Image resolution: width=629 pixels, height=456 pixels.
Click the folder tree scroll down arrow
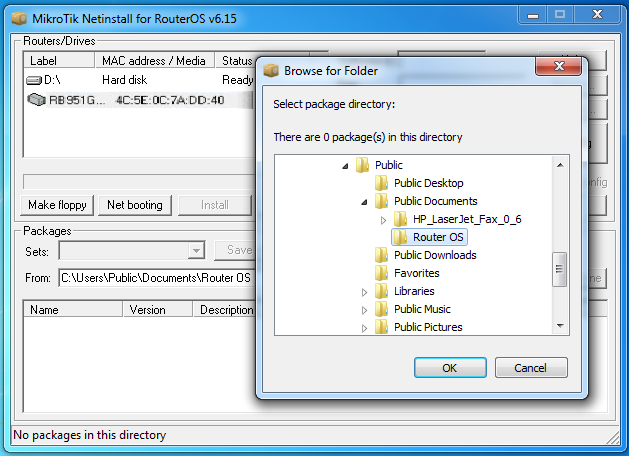[560, 326]
